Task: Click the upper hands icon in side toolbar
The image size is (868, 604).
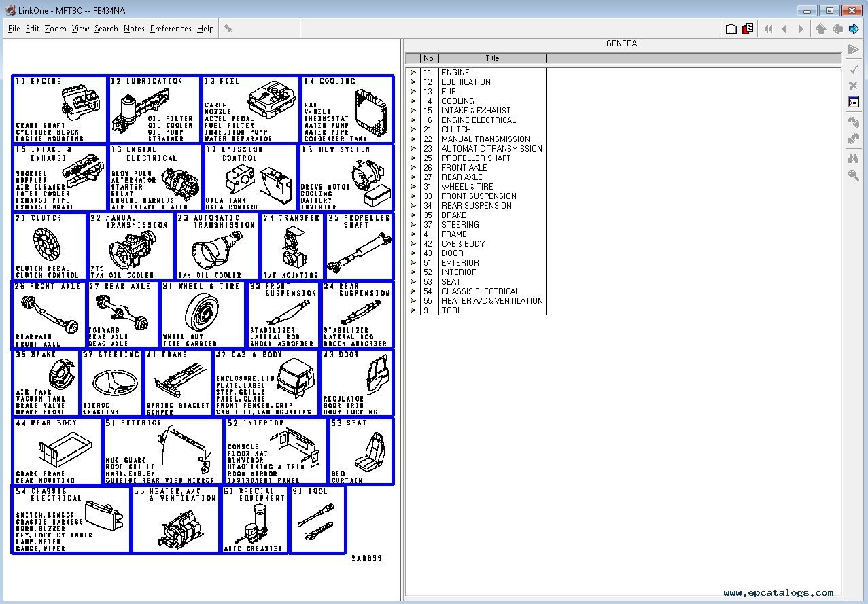Action: 853,122
